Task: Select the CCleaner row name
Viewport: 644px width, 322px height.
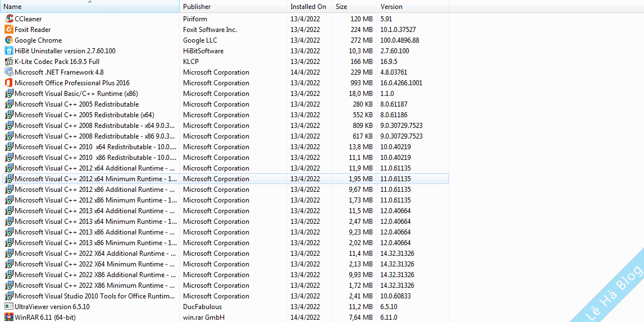Action: [x=28, y=19]
